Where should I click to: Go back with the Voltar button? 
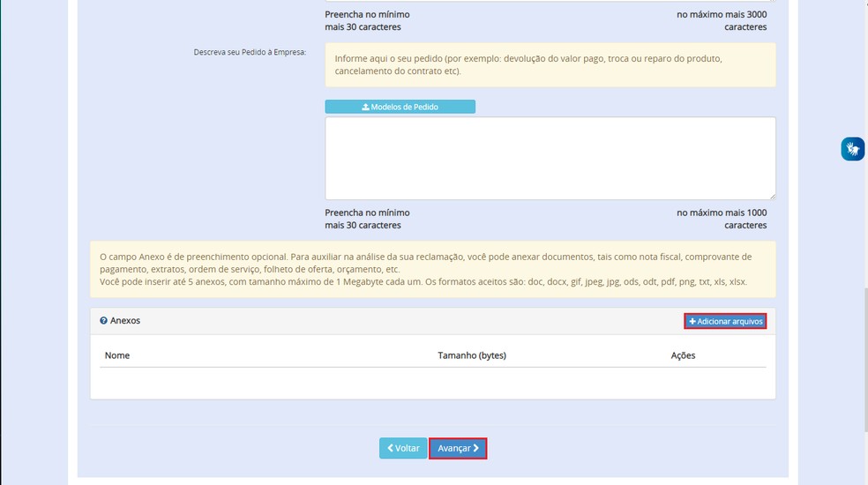403,449
